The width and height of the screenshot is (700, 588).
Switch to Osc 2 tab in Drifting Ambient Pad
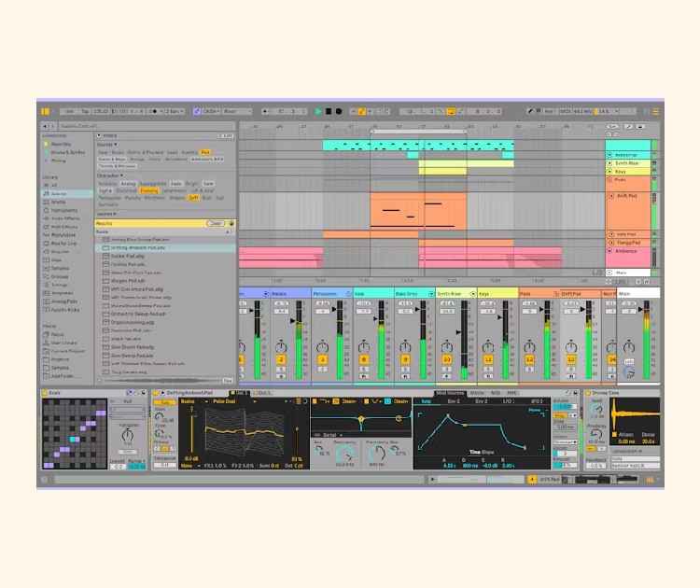(x=262, y=393)
